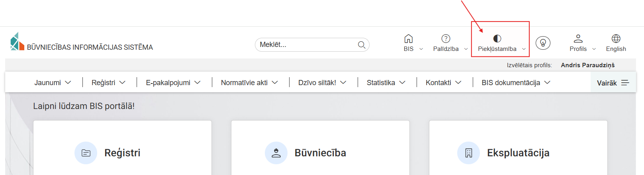Open the BIS dokumentācija menu
Viewport: 644px width, 175px height.
click(x=516, y=82)
